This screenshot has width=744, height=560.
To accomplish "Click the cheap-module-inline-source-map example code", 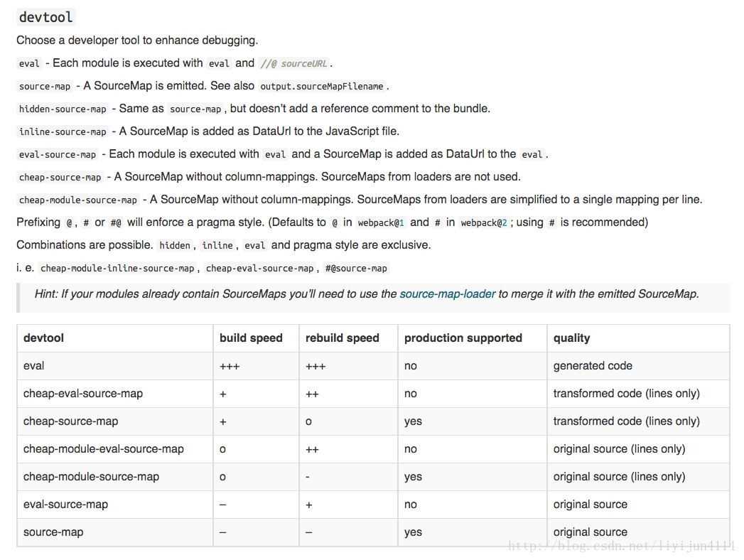I will point(117,268).
